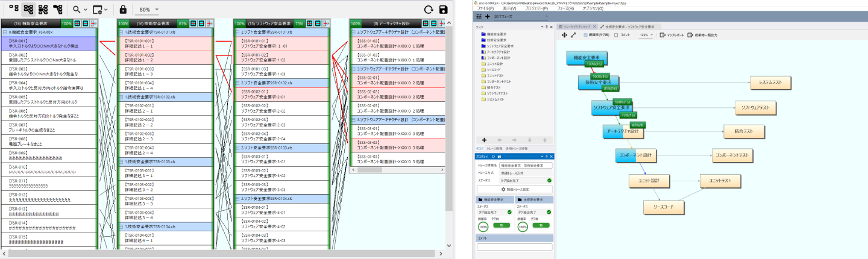Click the plus icon beside 試作フェーズ
The image size is (868, 259).
tap(487, 16)
